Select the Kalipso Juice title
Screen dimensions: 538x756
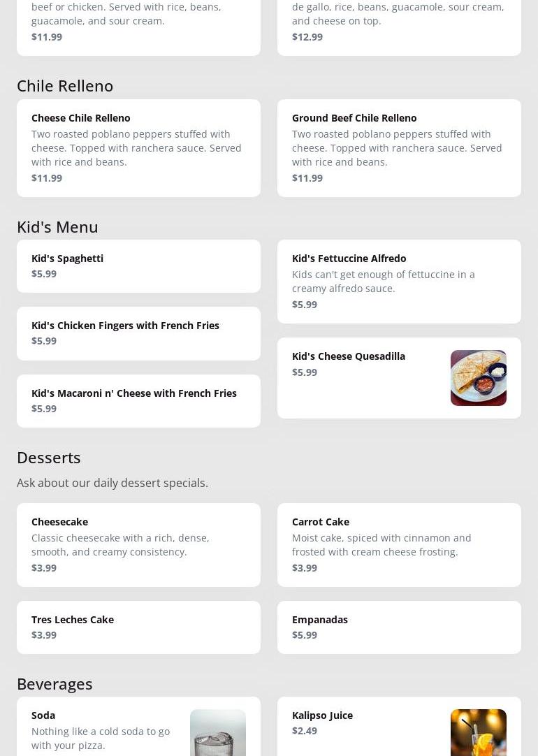(322, 715)
